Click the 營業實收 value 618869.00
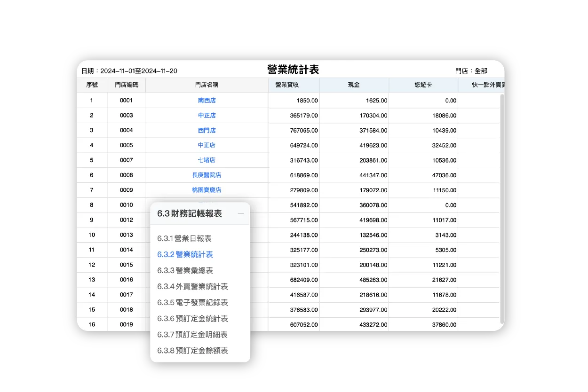Screen dimensions: 588x392 [x=304, y=175]
